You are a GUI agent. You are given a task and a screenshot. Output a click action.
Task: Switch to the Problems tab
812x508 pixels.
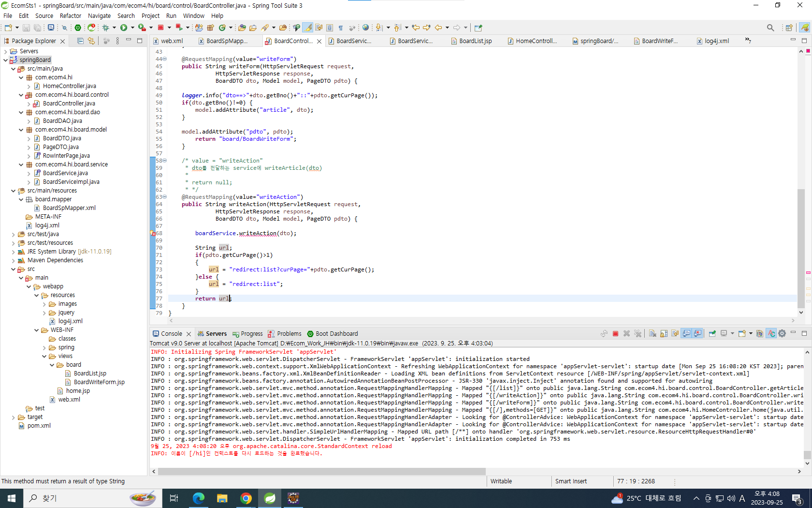285,334
